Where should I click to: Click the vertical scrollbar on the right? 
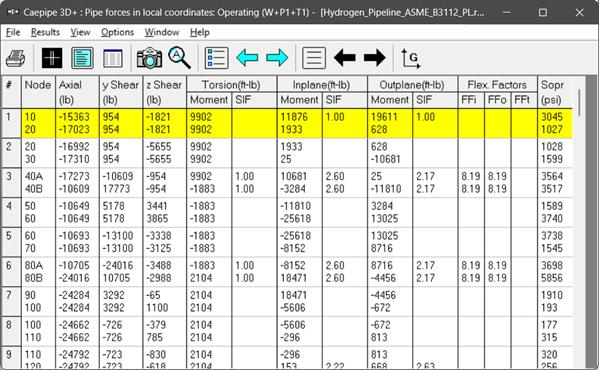tap(580, 221)
